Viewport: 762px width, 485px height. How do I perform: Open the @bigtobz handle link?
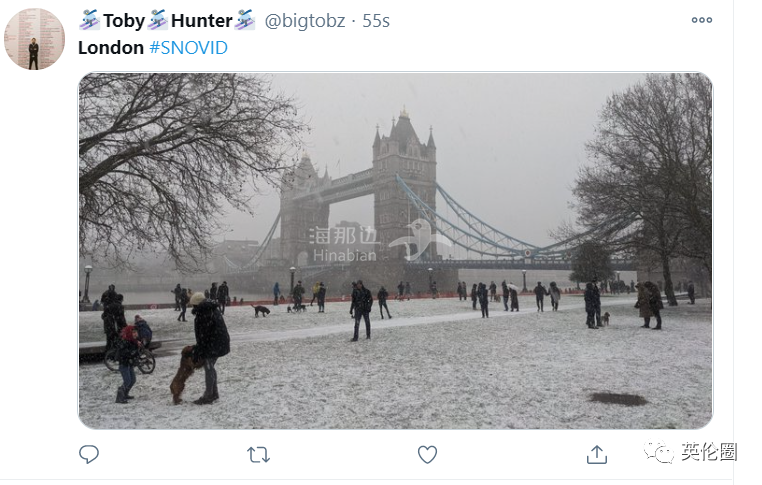click(305, 21)
